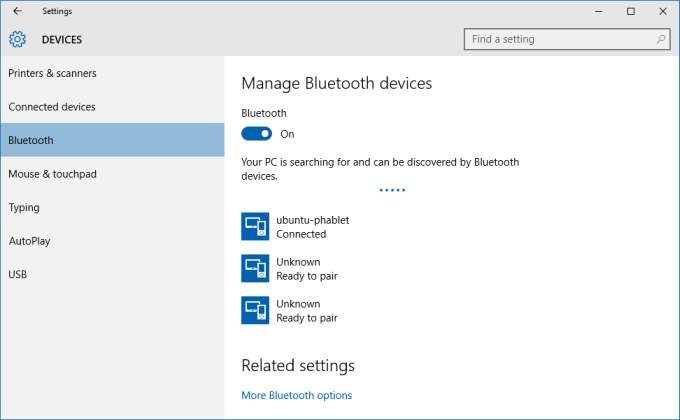680x420 pixels.
Task: Click the Devices gear icon
Action: coord(17,39)
